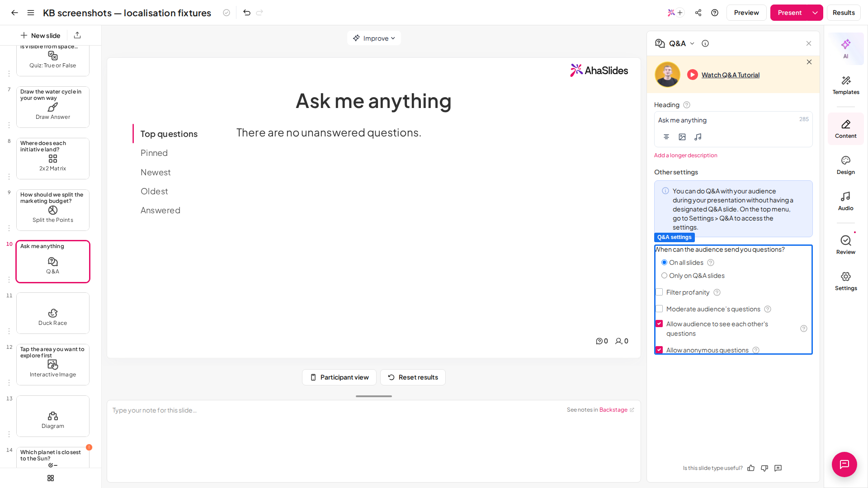Click the Results button
This screenshot has width=868, height=488.
844,13
